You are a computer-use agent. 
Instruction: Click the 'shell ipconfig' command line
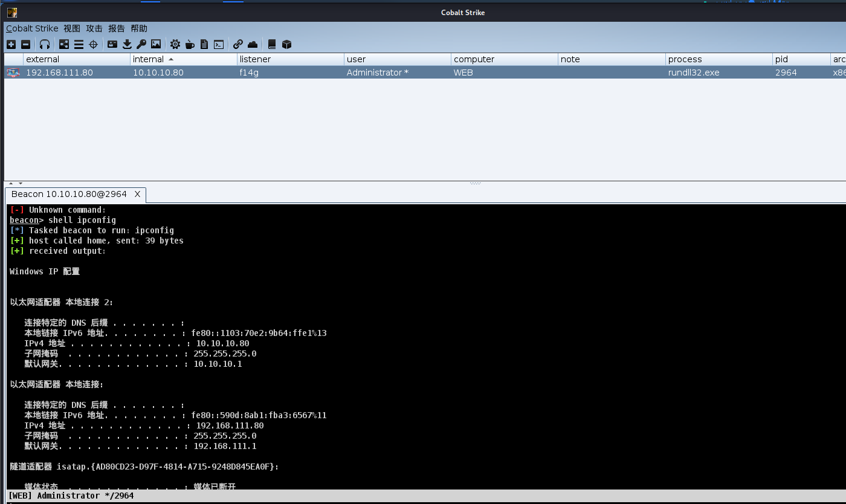[63, 220]
